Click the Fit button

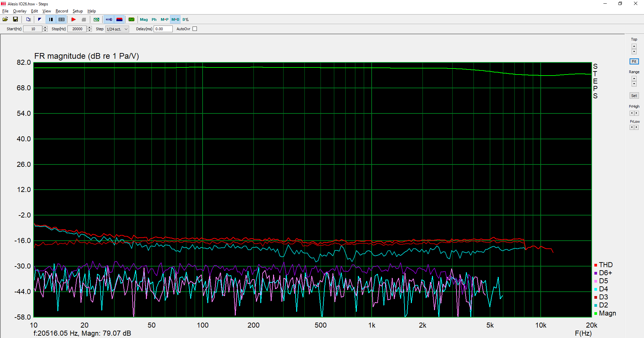click(634, 61)
